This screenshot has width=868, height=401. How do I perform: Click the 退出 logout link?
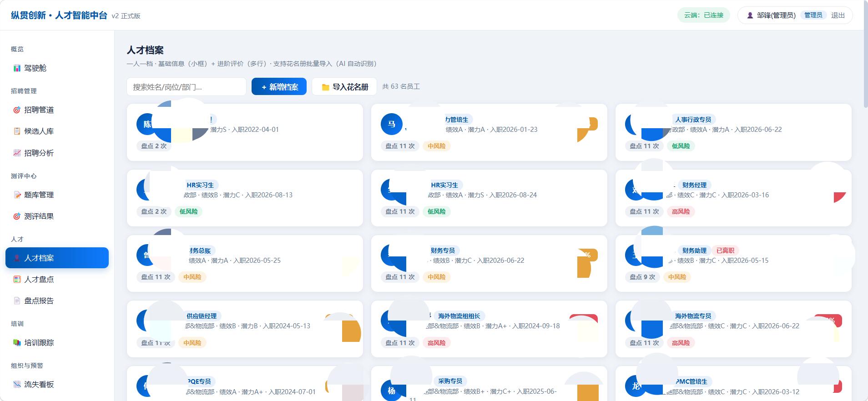(x=838, y=15)
